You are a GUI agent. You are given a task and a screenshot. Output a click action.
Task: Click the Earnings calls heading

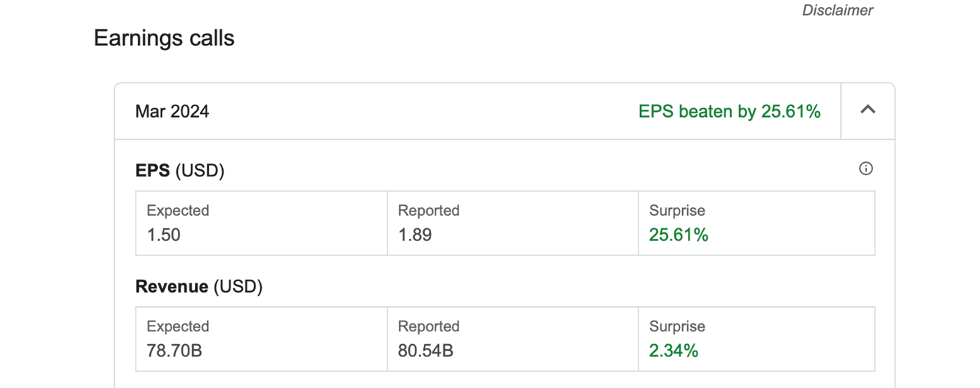164,38
